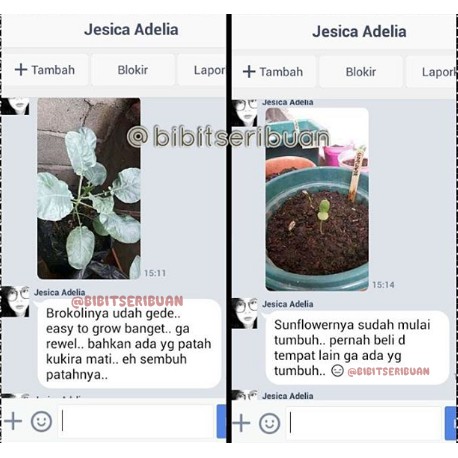The height and width of the screenshot is (458, 458).
Task: Open emoji smiley picker in right chat
Action: (270, 423)
